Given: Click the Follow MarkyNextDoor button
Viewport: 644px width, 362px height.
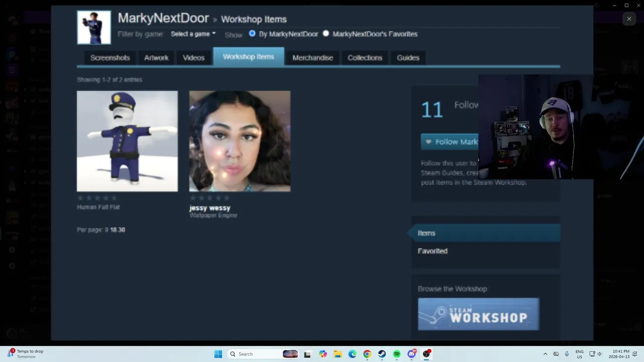Looking at the screenshot, I should click(x=449, y=142).
